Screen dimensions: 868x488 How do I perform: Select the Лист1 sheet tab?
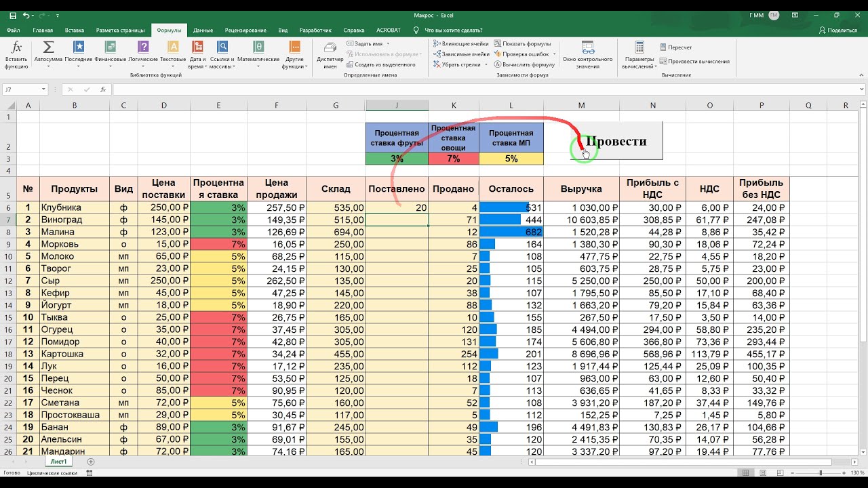tap(59, 462)
